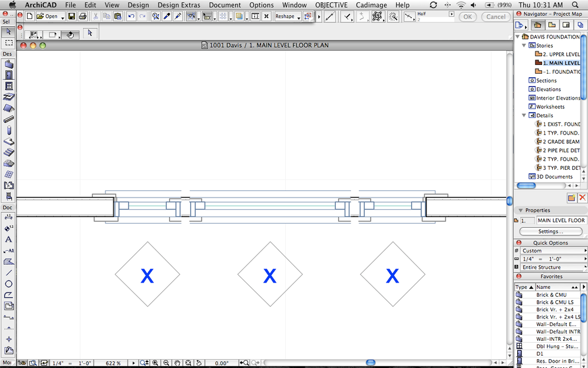Viewport: 588px width, 368px height.
Task: Adjust the horizontal scrollbar thumb
Action: point(371,362)
